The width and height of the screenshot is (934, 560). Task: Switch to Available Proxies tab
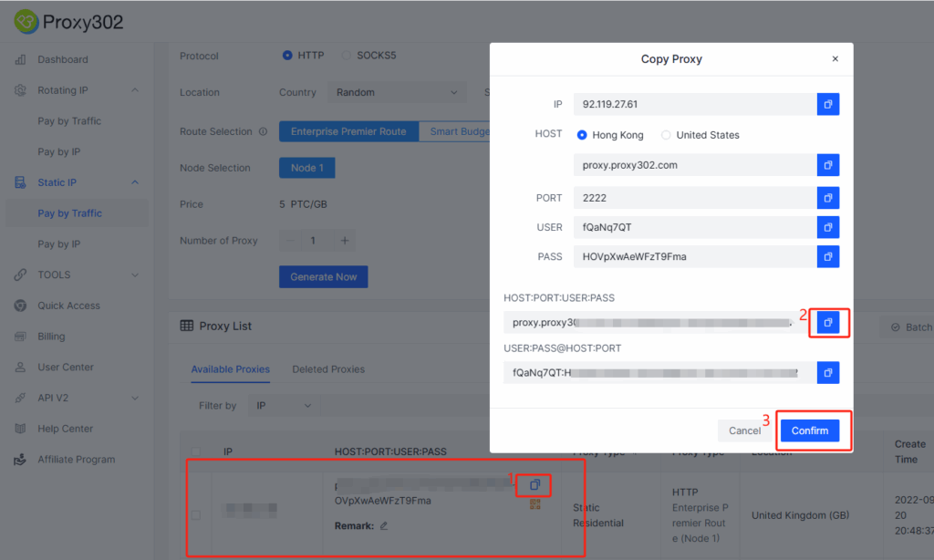[x=231, y=369]
